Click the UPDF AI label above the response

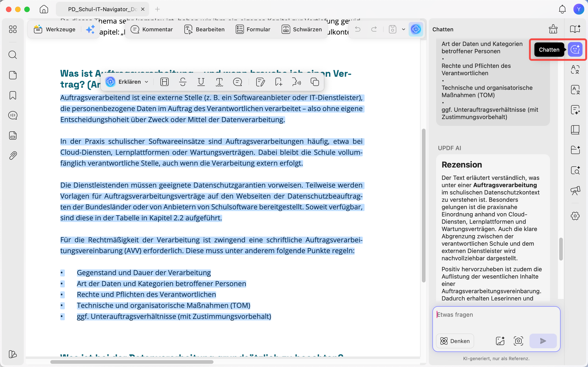(449, 148)
